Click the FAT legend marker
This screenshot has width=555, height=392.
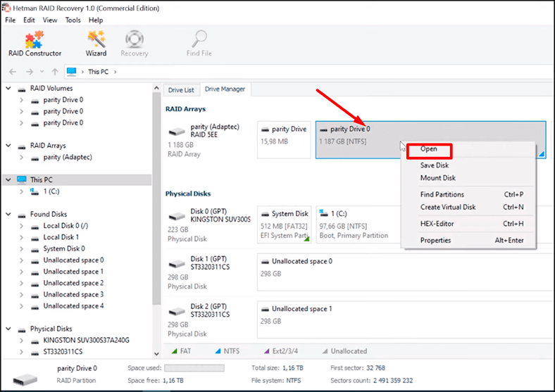click(174, 351)
